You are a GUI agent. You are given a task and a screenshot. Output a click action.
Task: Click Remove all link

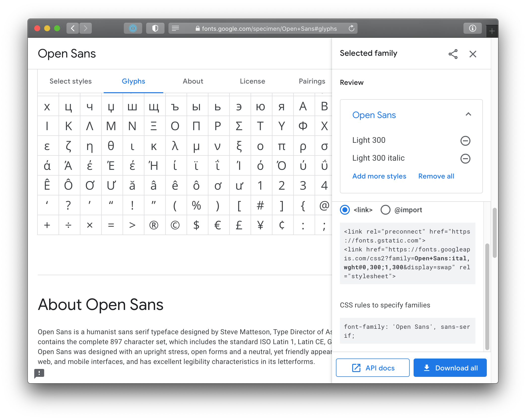[436, 176]
